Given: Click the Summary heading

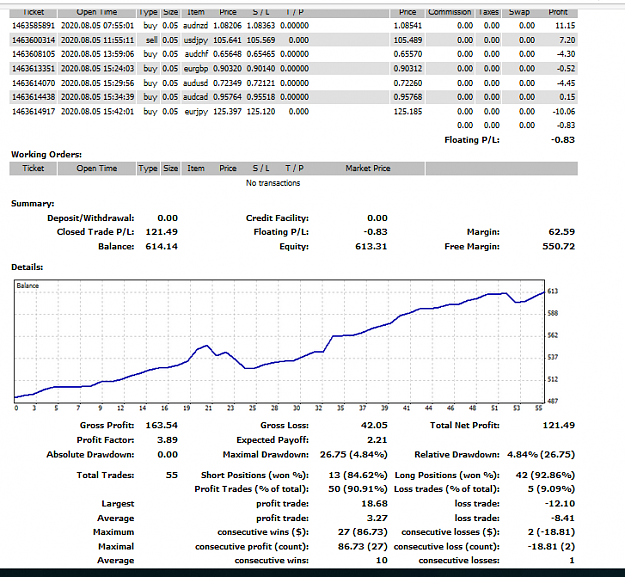Looking at the screenshot, I should pos(33,204).
